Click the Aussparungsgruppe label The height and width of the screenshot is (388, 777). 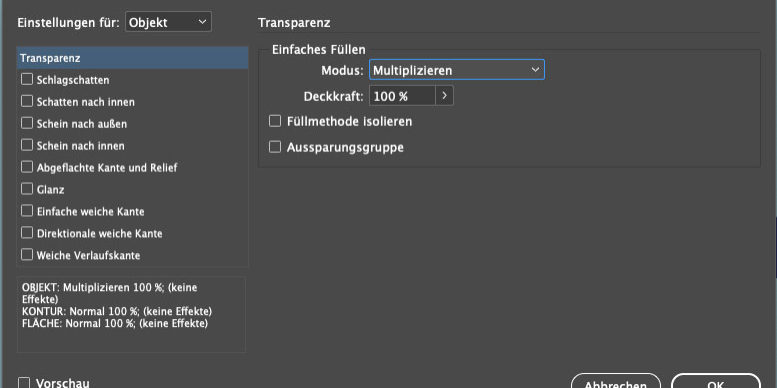click(x=345, y=148)
